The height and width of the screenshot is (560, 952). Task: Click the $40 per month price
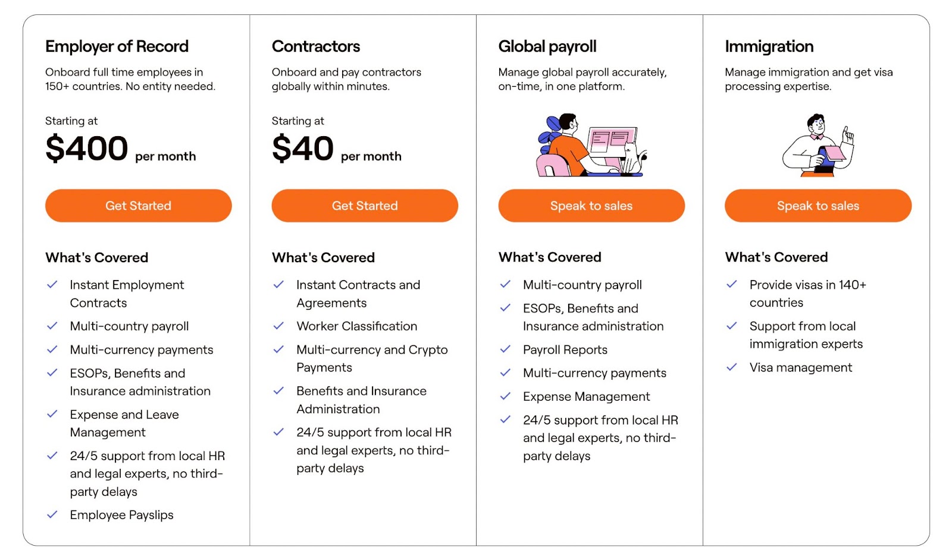336,149
